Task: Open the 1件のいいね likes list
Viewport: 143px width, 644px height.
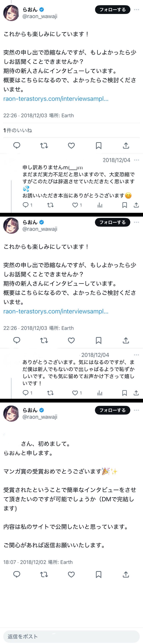Action: 18,130
